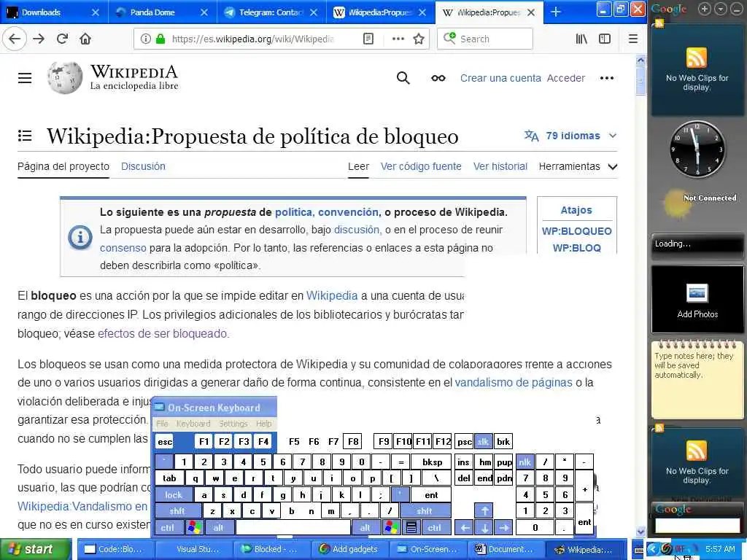Switch to the Panda Dome browser tab

pyautogui.click(x=162, y=12)
